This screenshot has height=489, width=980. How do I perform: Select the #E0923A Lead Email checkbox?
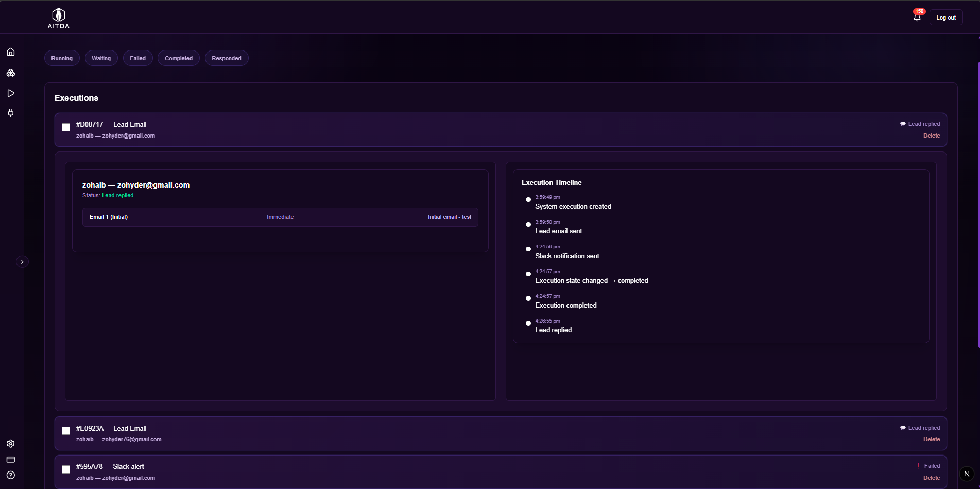click(x=66, y=431)
